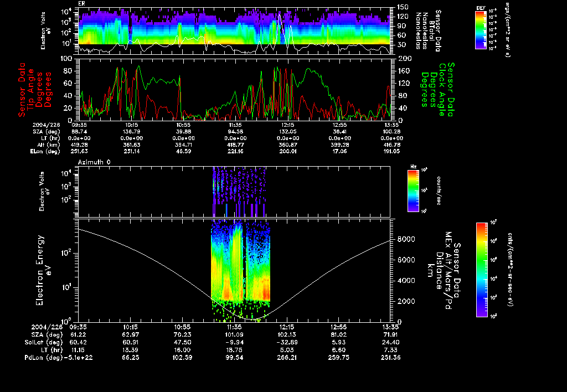Click the 8000 km distance tick label
Image resolution: width=567 pixels, height=392 pixels.
[406, 239]
